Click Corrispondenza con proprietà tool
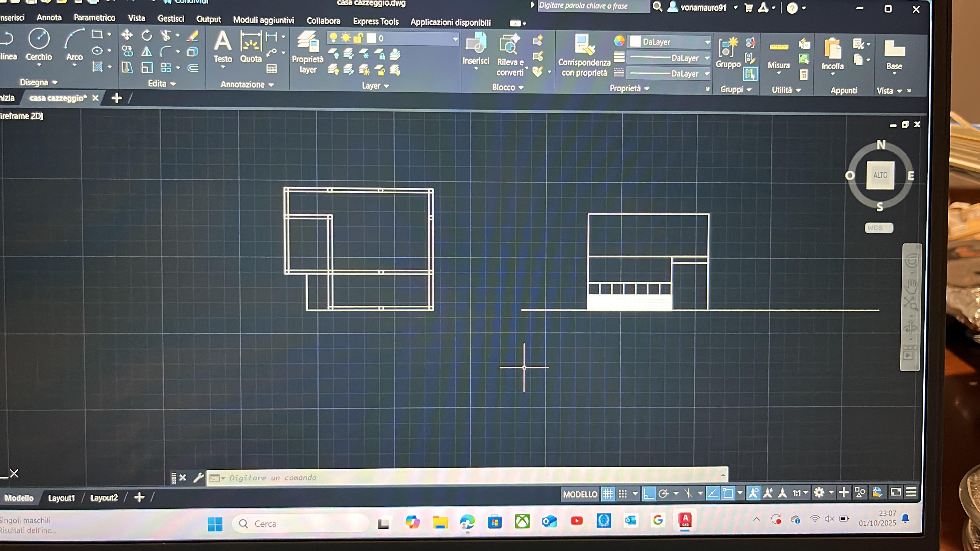The height and width of the screenshot is (551, 980). pyautogui.click(x=584, y=56)
